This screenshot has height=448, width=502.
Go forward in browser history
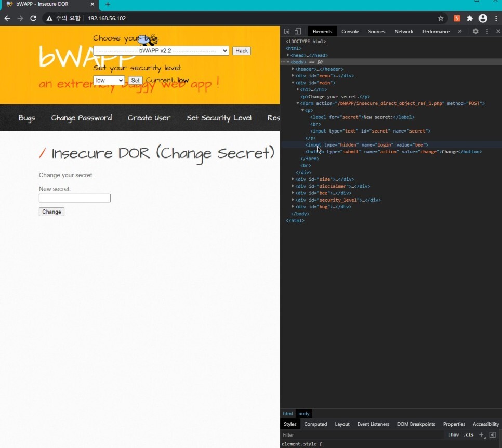pyautogui.click(x=20, y=18)
